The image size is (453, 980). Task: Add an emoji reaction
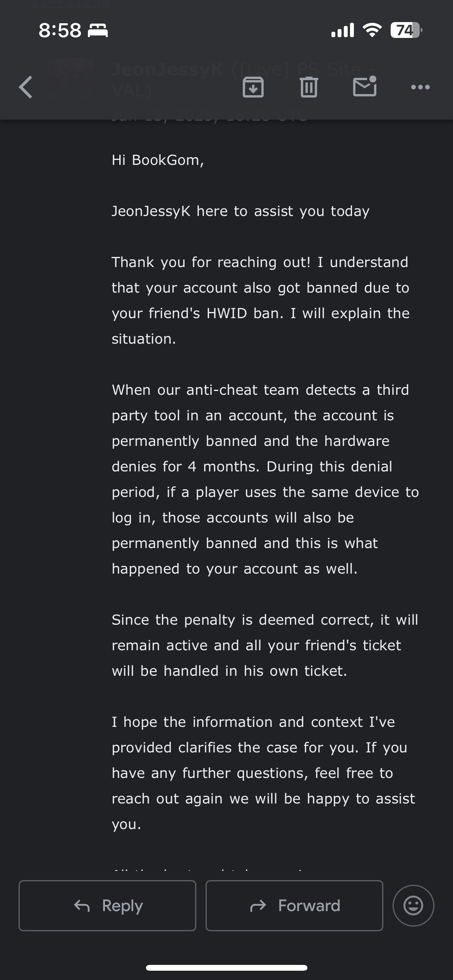[x=413, y=906]
